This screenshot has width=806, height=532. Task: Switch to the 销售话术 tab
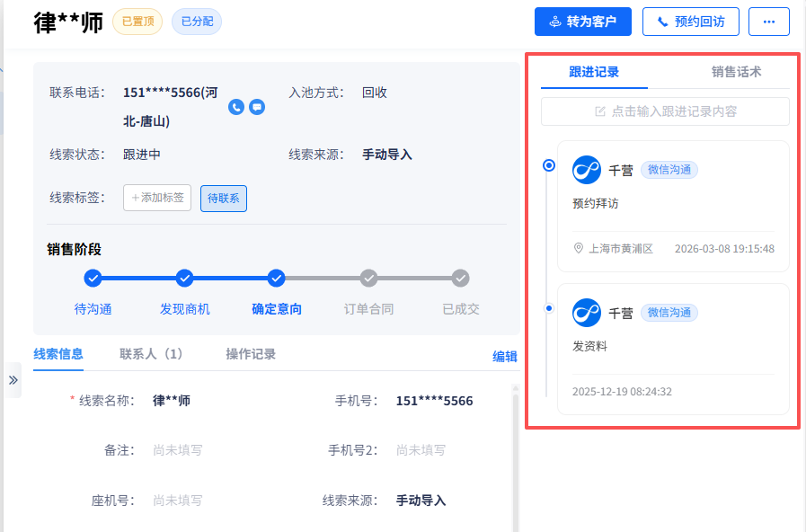[x=736, y=72]
